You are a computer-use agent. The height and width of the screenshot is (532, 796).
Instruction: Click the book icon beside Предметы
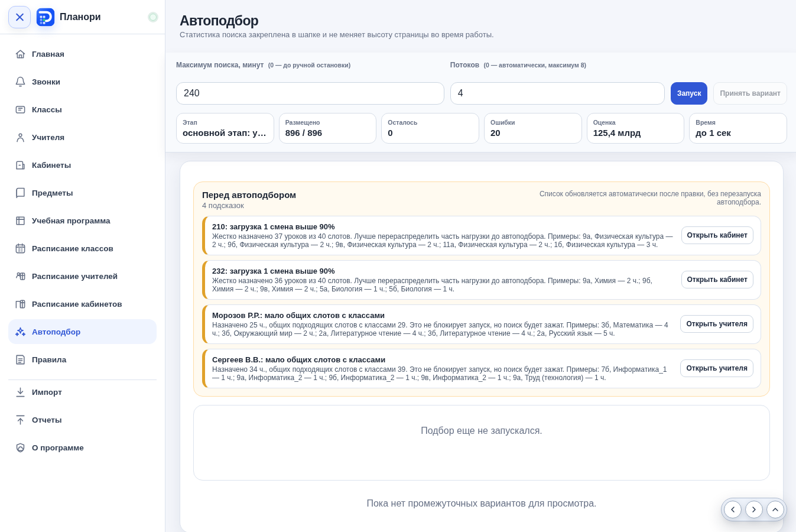20,193
